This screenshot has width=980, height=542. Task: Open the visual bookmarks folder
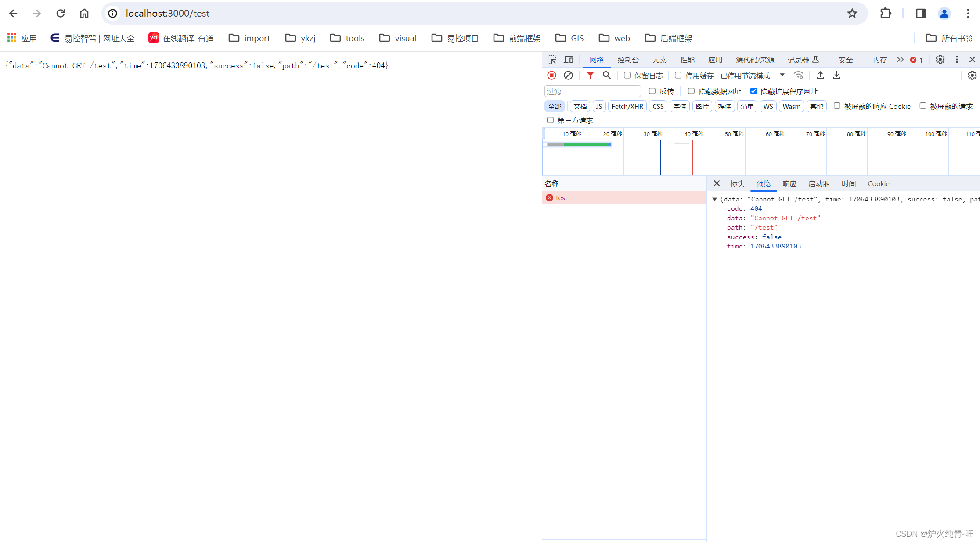click(397, 38)
